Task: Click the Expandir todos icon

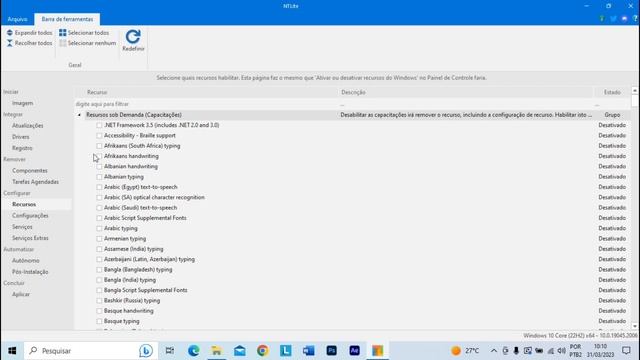Action: point(10,33)
